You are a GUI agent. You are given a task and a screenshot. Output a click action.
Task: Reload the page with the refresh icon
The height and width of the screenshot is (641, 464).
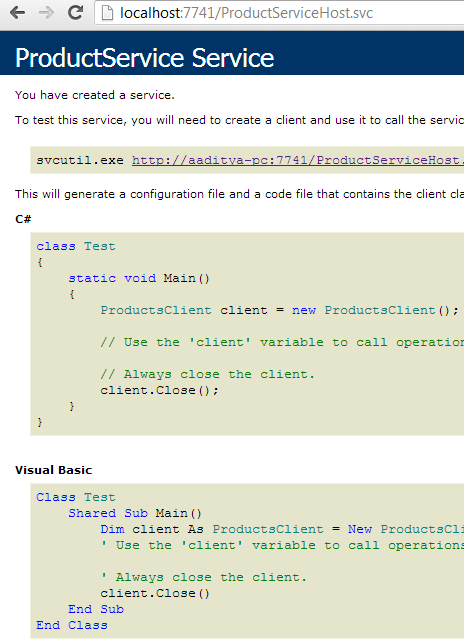point(75,13)
